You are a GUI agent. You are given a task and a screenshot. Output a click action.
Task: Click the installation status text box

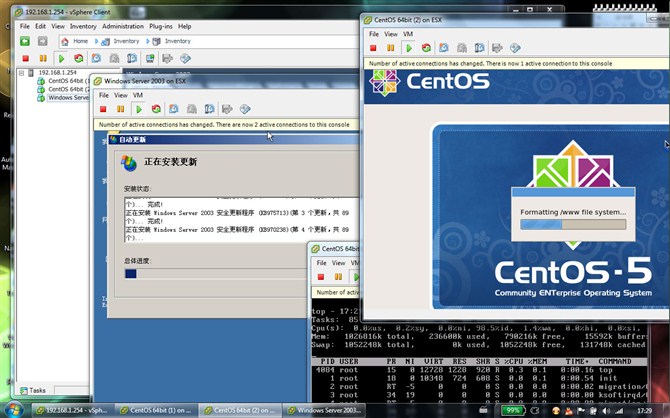point(241,220)
